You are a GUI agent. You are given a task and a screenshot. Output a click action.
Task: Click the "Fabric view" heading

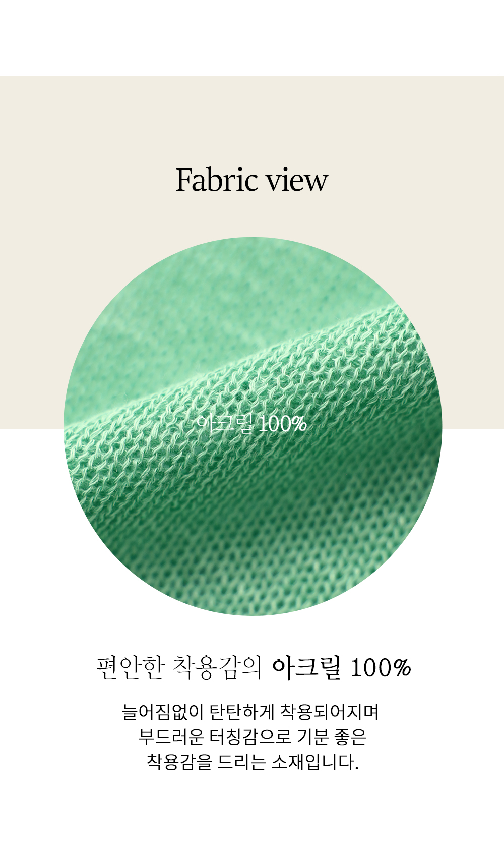click(x=251, y=180)
